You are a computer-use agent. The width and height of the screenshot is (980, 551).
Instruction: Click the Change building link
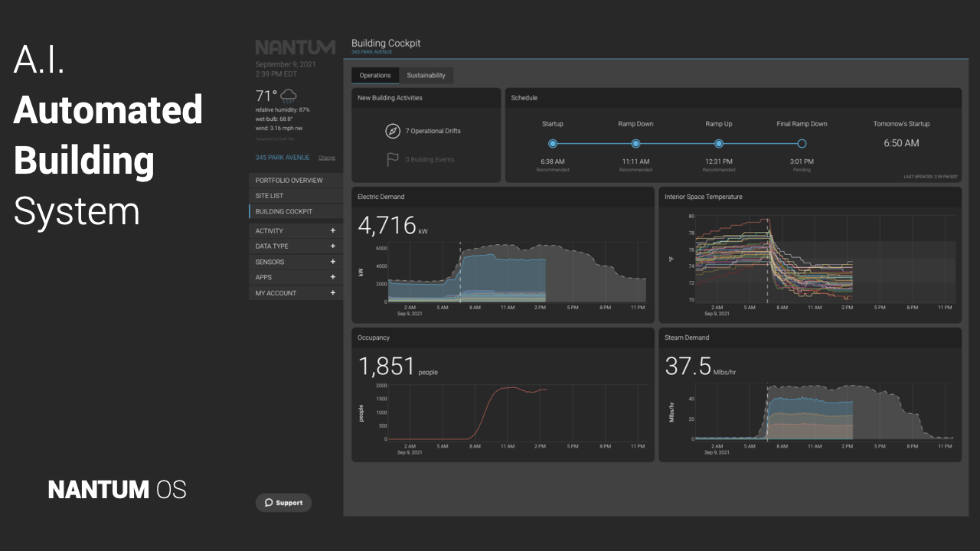(x=327, y=158)
